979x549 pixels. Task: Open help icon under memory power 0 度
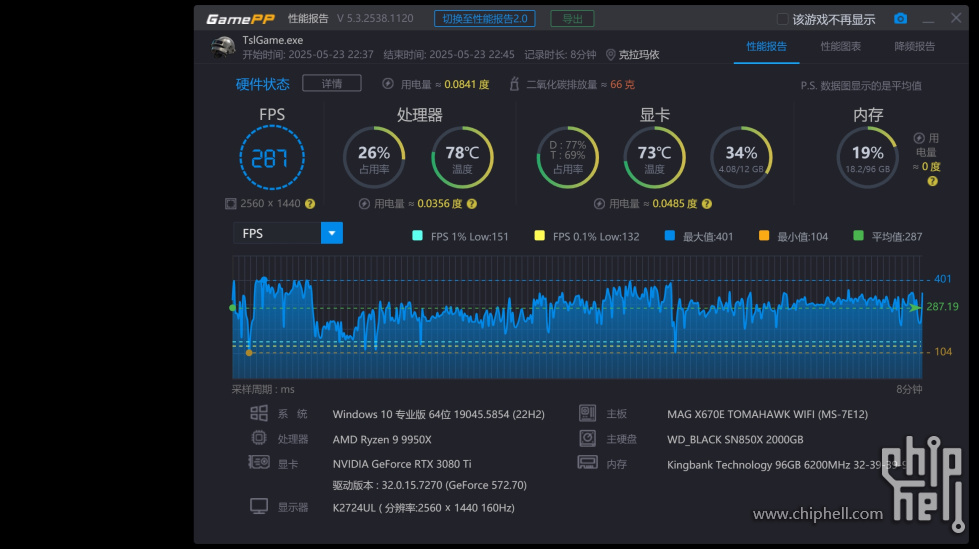click(x=932, y=181)
